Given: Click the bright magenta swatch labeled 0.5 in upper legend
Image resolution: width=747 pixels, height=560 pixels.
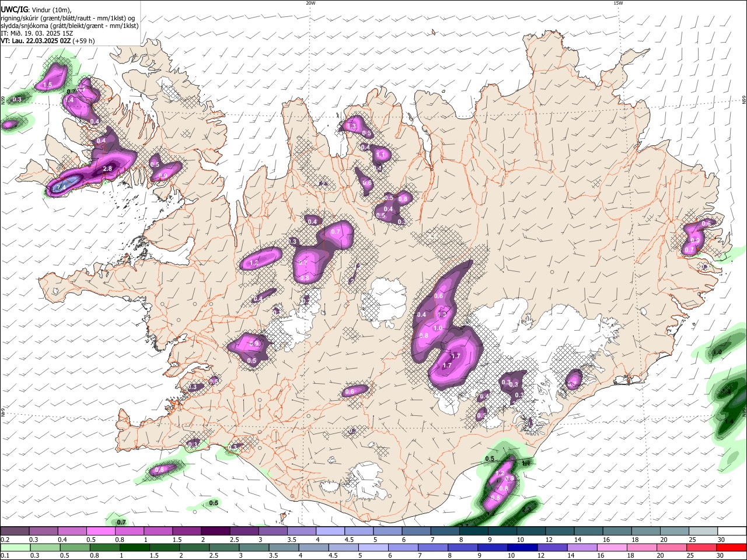Looking at the screenshot, I should click(101, 531).
